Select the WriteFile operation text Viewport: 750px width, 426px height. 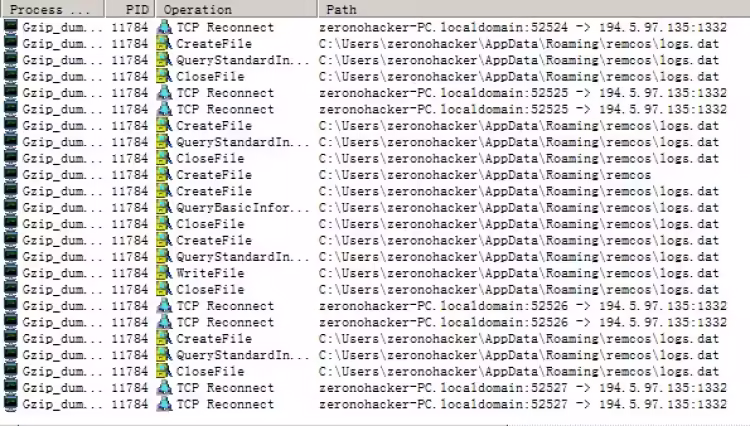[x=210, y=273]
